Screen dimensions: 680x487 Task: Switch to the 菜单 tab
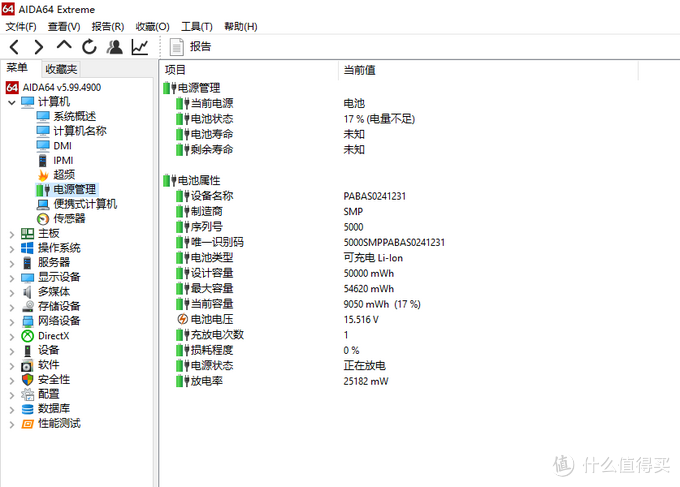tap(17, 68)
